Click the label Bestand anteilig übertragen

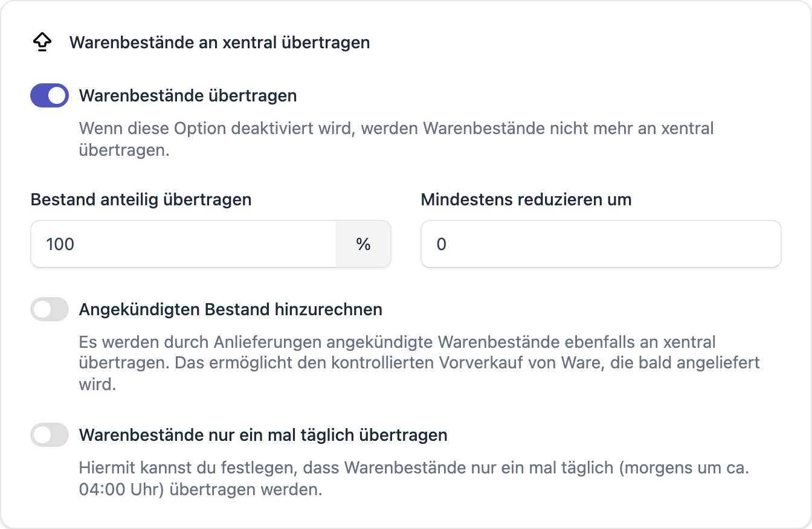pyautogui.click(x=141, y=200)
